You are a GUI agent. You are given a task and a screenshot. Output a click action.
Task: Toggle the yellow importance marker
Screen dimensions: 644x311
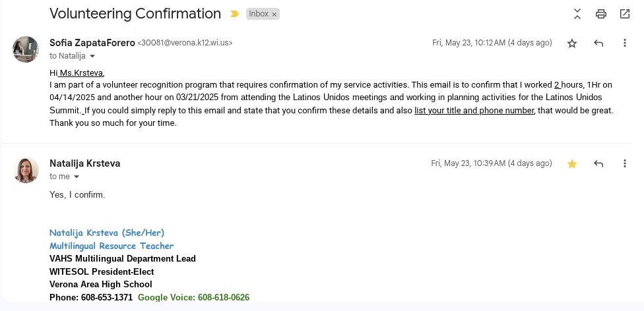coord(234,14)
